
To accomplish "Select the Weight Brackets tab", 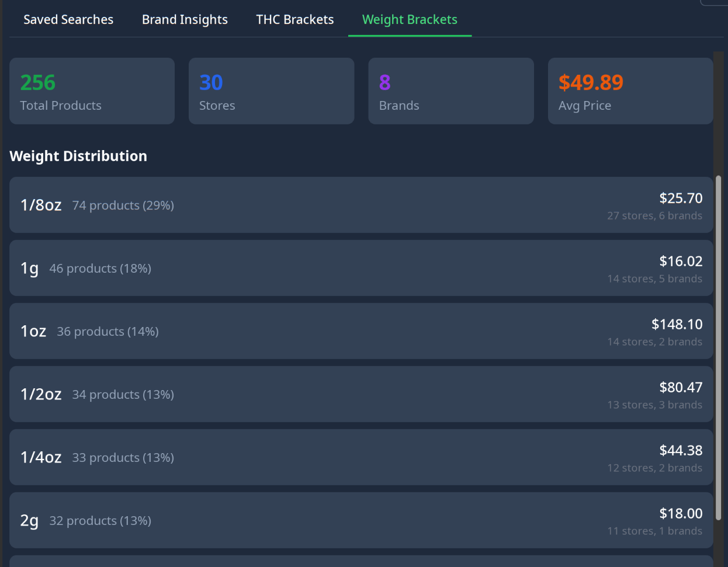I will 410,19.
